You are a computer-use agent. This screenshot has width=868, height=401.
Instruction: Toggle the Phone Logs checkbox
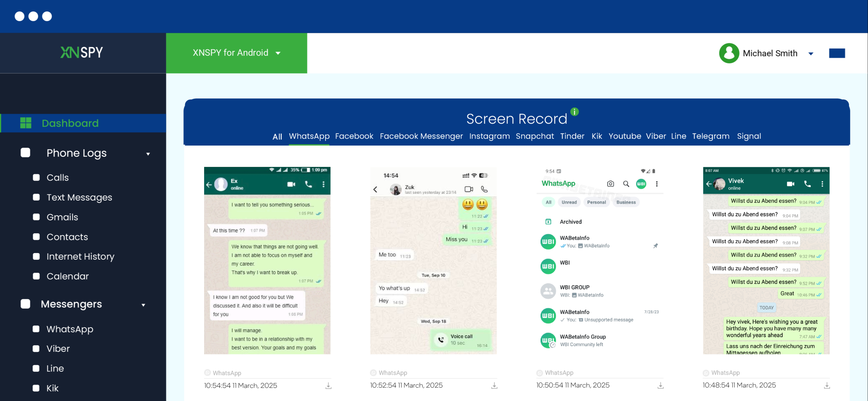25,153
